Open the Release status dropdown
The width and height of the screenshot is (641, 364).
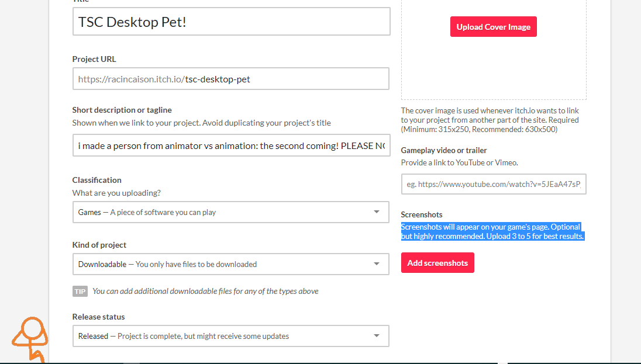(x=231, y=336)
